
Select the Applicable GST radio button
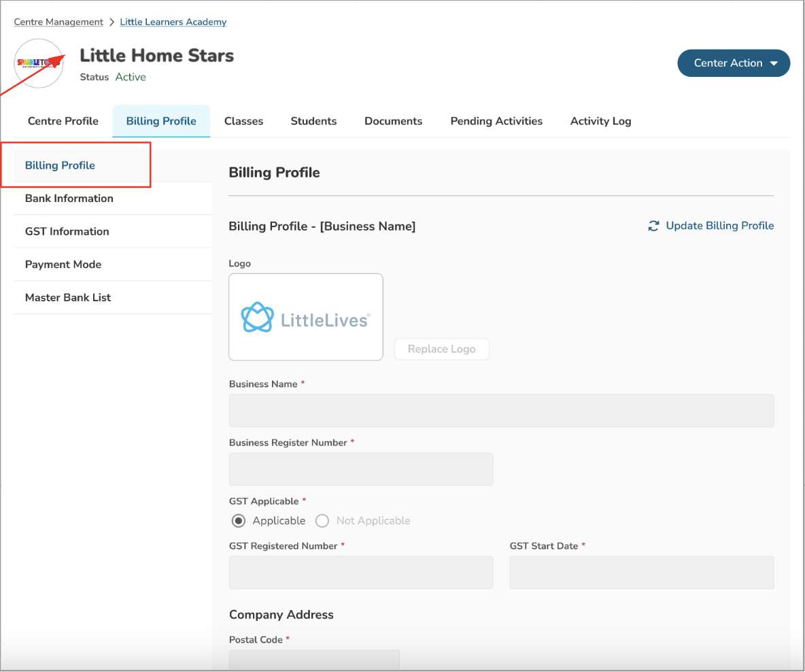tap(239, 521)
